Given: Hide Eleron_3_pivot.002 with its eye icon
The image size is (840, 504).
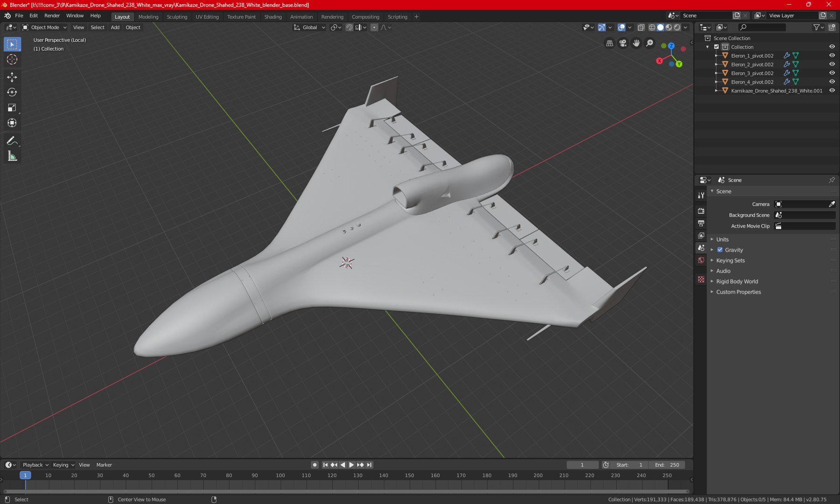Looking at the screenshot, I should [x=832, y=73].
